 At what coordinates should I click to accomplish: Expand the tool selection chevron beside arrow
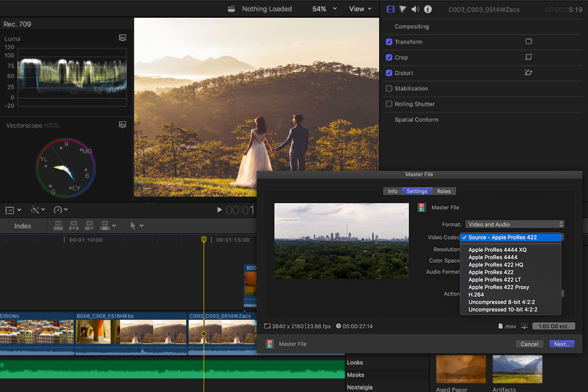click(141, 226)
